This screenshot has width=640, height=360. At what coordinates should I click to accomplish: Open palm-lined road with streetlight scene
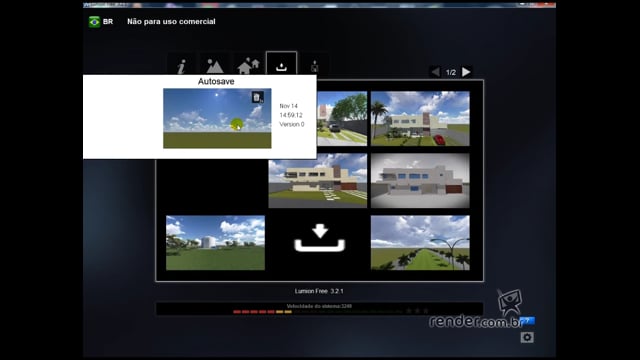[x=420, y=243]
